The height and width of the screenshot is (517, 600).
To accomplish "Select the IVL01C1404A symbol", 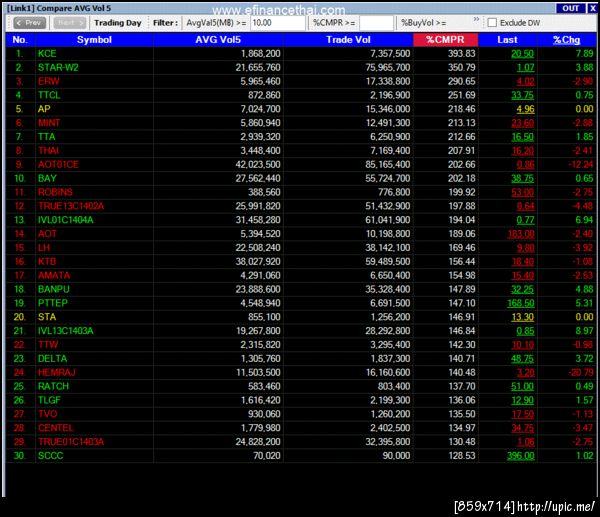I will 65,220.
